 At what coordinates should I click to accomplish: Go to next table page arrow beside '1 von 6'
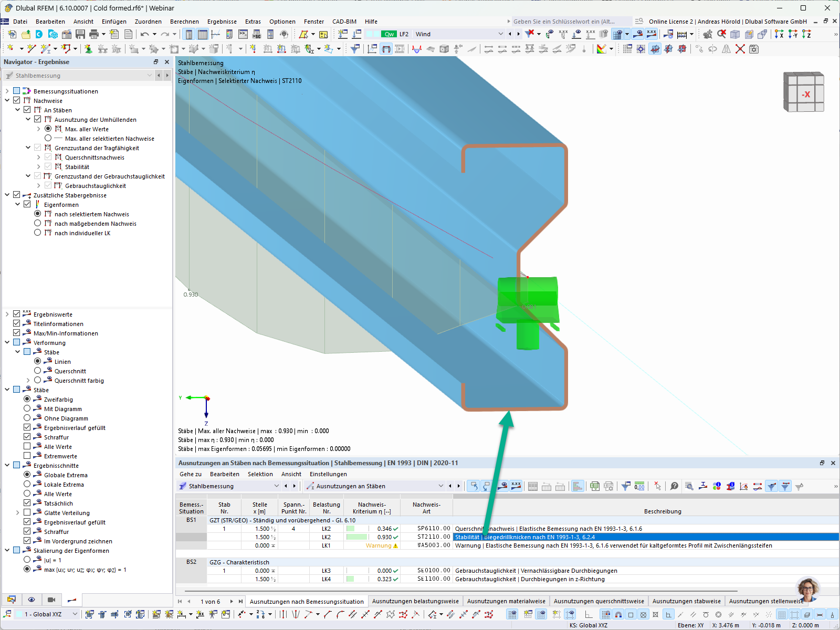[232, 602]
